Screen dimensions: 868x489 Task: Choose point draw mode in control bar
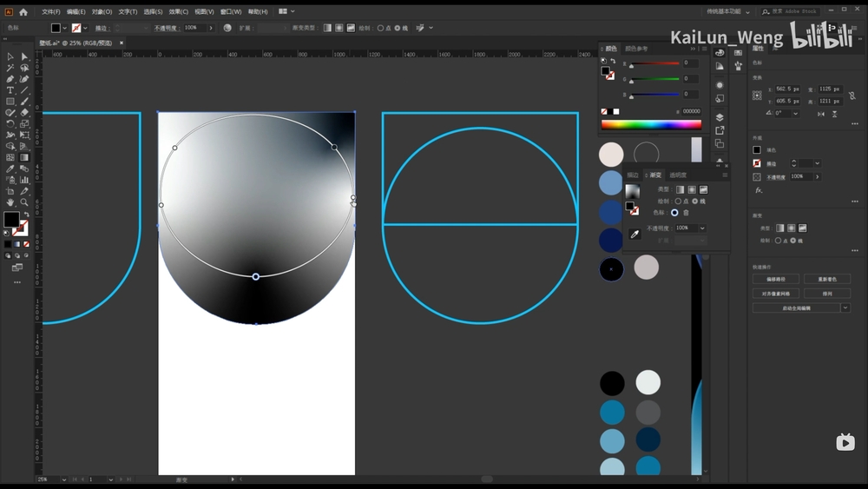coord(380,28)
